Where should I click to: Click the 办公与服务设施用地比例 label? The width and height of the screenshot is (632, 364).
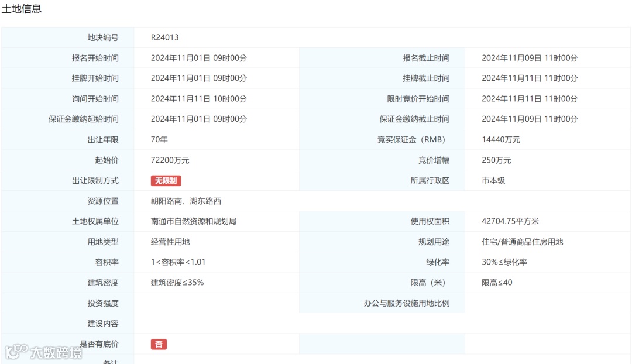(407, 303)
